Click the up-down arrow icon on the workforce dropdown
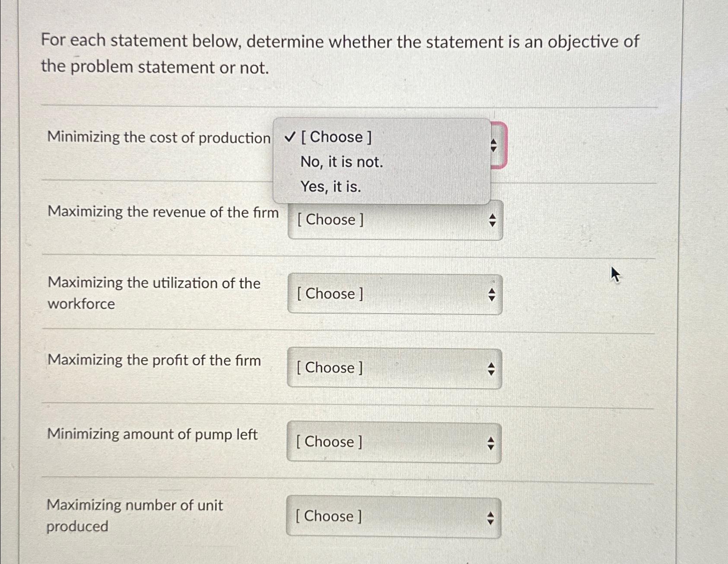Viewport: 728px width, 564px height. 492,294
